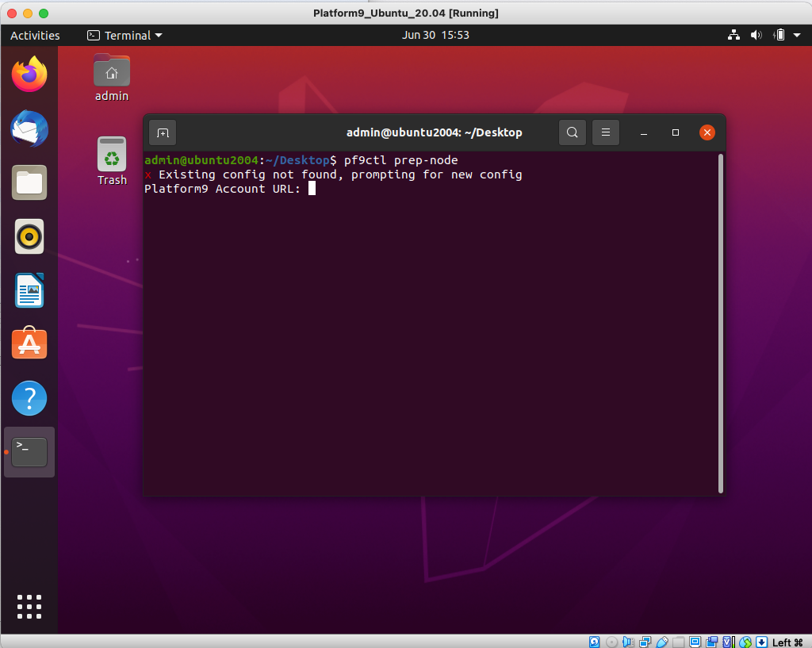812x648 pixels.
Task: Click the Terminal icon in dock
Action: click(29, 451)
